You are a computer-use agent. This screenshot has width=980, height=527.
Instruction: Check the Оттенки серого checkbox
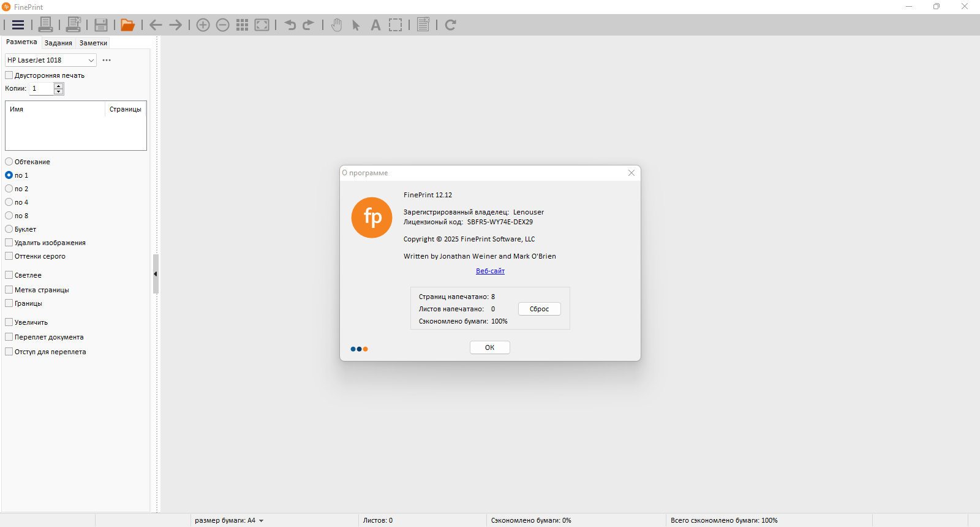[x=9, y=256]
